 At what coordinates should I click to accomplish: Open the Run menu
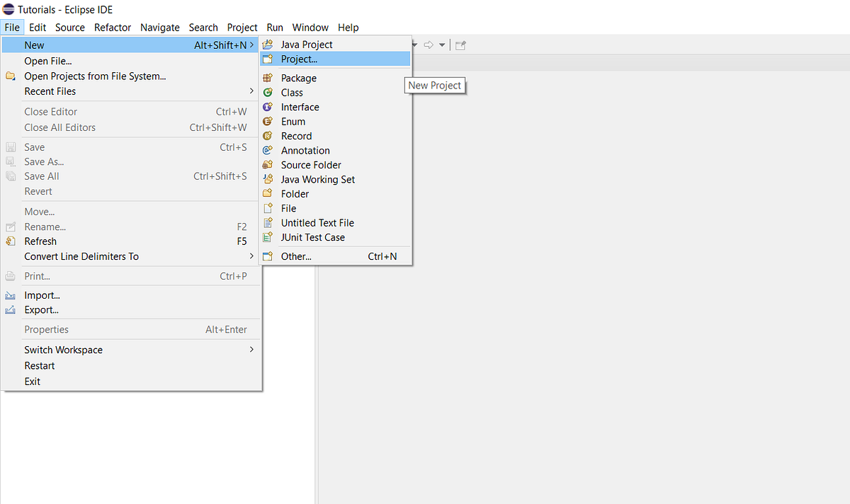pos(275,27)
